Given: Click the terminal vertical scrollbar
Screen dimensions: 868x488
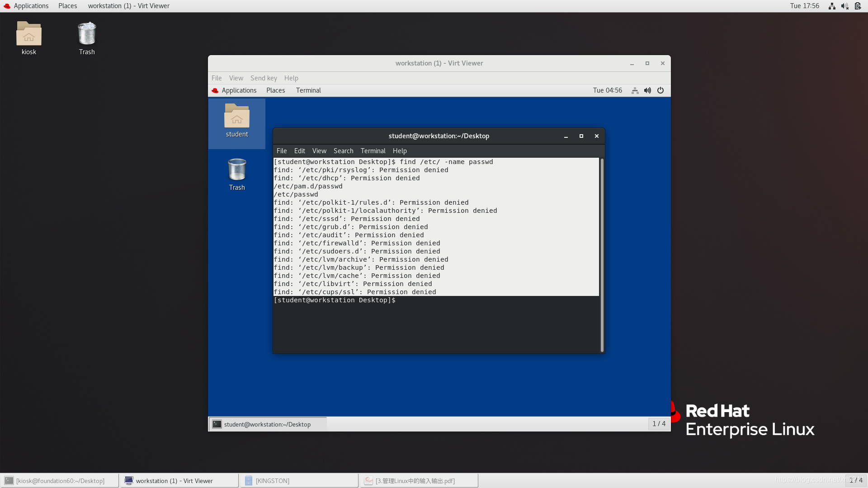Looking at the screenshot, I should click(x=602, y=255).
